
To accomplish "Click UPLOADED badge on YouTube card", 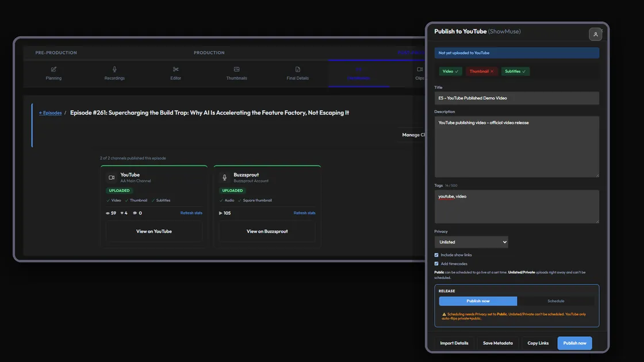I will tap(119, 190).
